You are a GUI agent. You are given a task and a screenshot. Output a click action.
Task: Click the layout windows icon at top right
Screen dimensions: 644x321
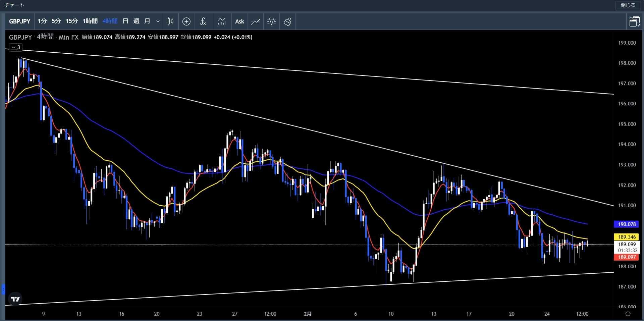pos(634,21)
